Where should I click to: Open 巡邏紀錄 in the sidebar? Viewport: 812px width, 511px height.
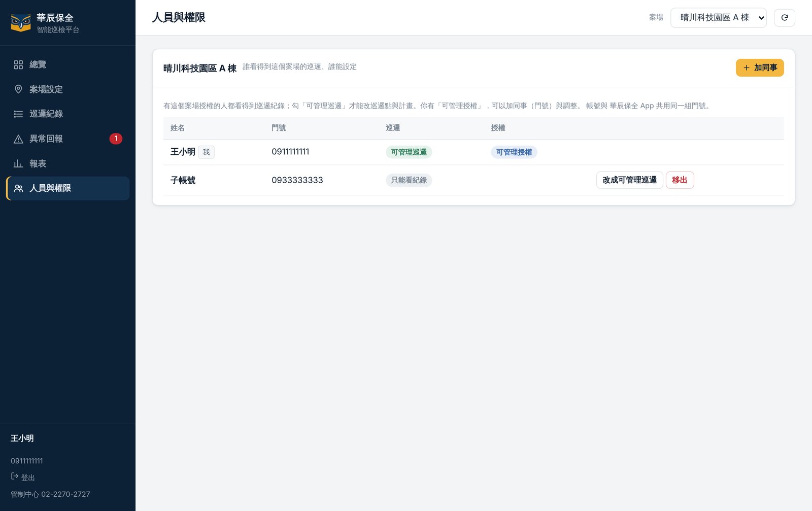[x=67, y=114]
